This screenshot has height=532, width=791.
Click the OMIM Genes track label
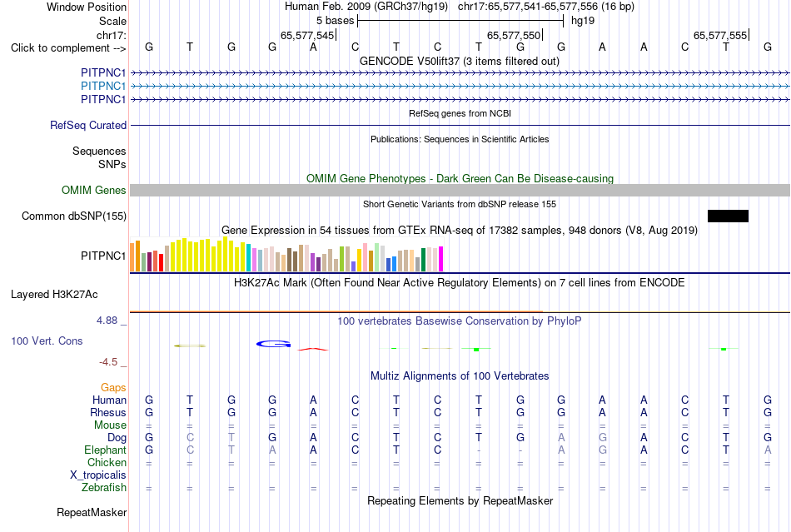93,190
